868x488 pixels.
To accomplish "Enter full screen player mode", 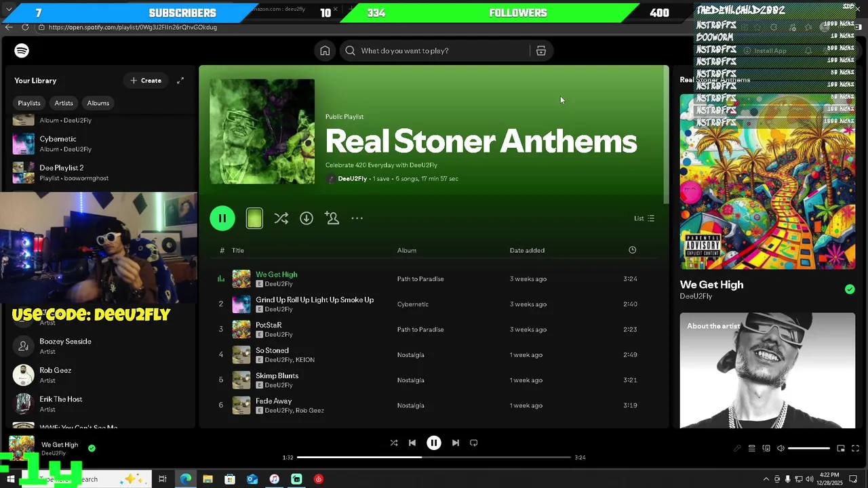I will click(855, 448).
